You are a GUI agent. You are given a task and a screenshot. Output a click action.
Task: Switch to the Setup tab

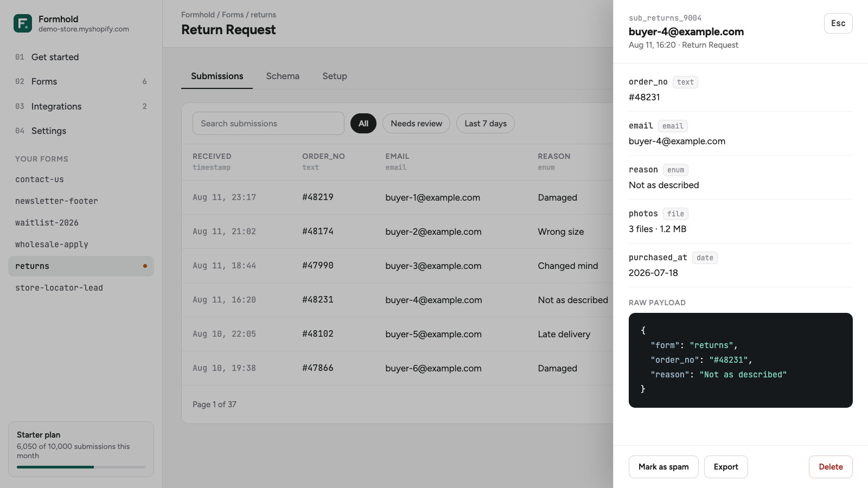(x=335, y=76)
